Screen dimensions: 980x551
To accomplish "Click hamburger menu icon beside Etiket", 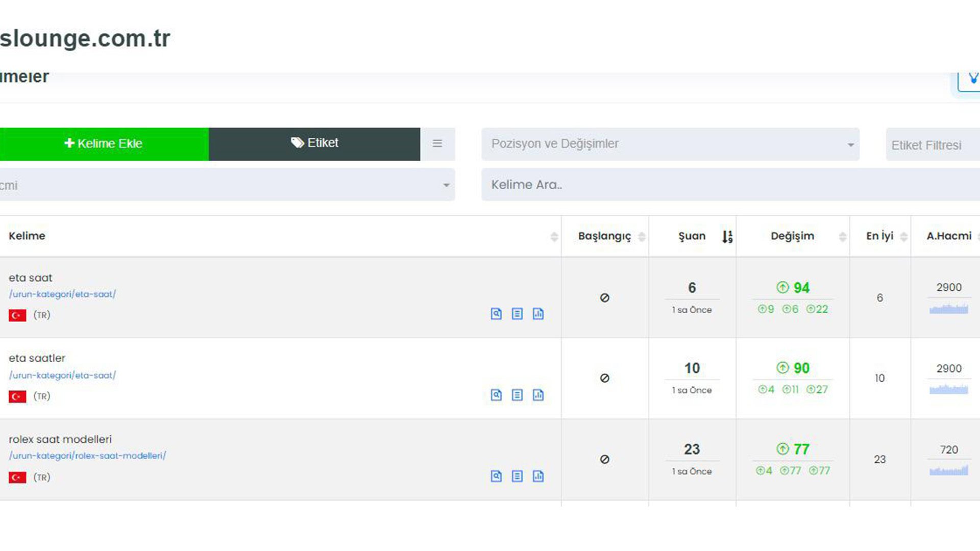I will pos(437,144).
